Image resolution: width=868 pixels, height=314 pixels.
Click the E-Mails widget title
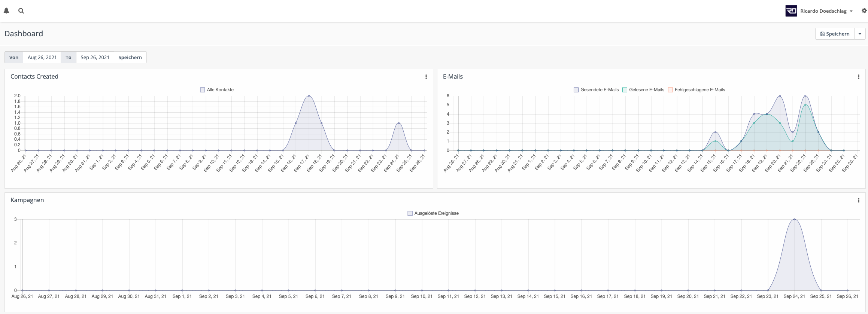(x=453, y=76)
